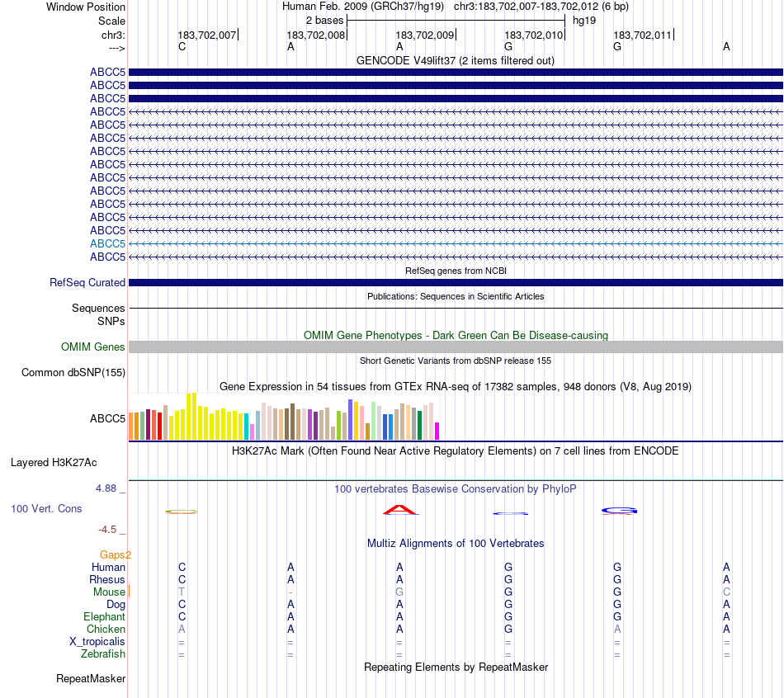The height and width of the screenshot is (698, 784).
Task: Click 'Short Genetic Variants from dbSNP' title
Action: (x=456, y=361)
